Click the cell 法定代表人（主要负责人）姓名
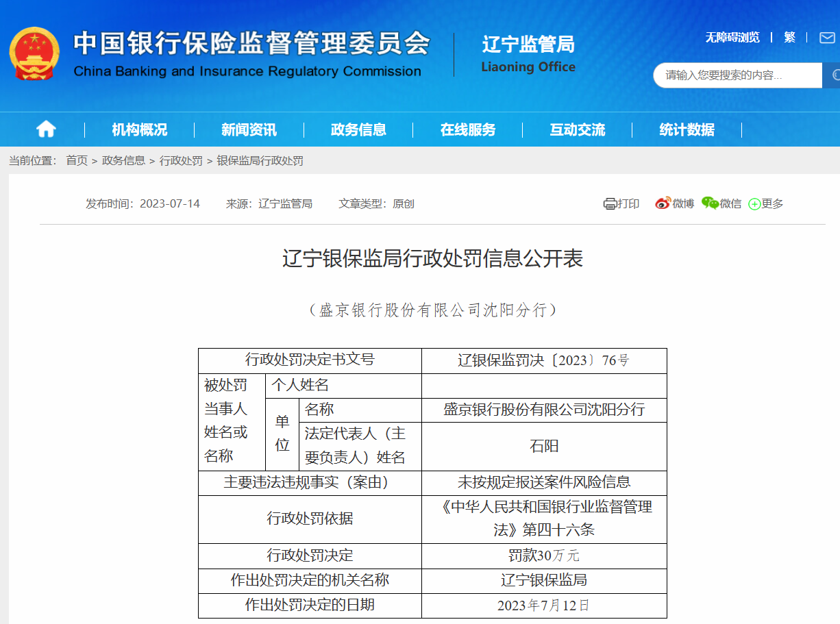This screenshot has height=624, width=840. pos(360,447)
